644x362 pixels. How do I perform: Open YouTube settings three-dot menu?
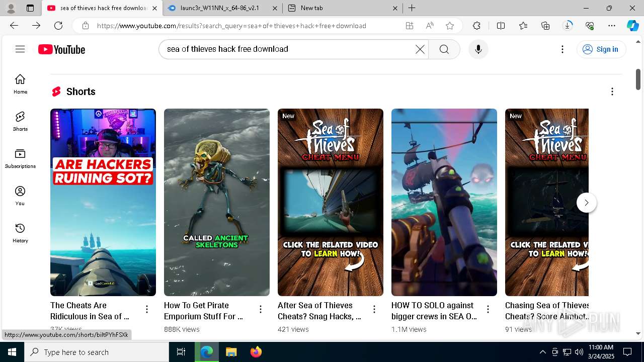point(562,49)
